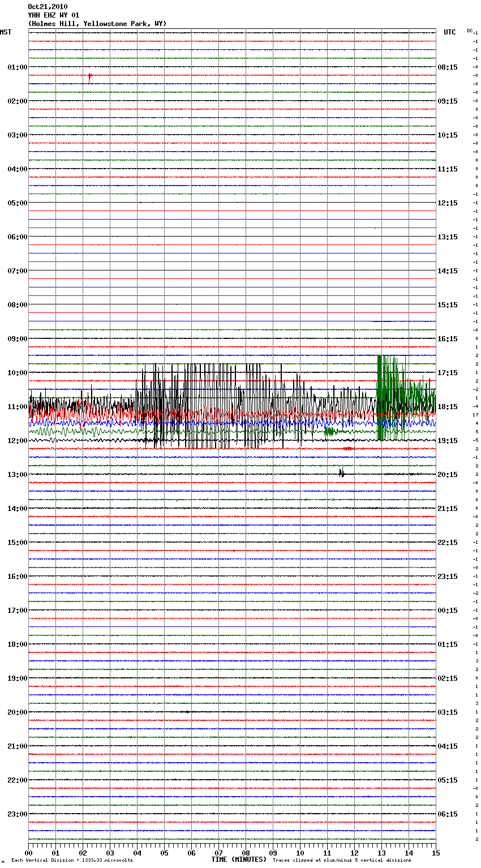The height and width of the screenshot is (868, 481).
Task: Click the 11:15 UTC time label
Action: [x=448, y=169]
